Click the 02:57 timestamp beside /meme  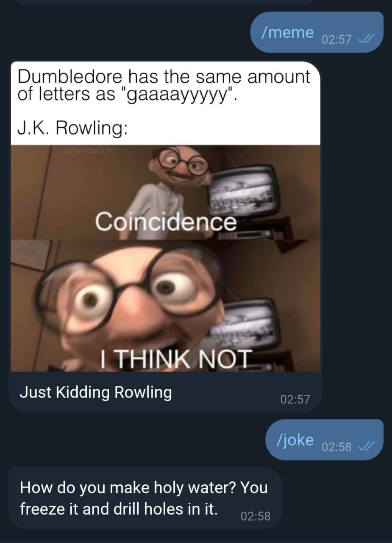tap(336, 39)
